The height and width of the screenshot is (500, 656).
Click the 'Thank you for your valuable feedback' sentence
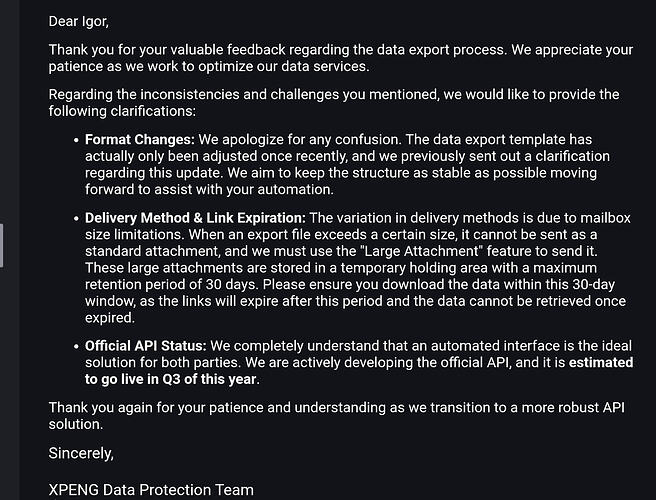coord(278,50)
